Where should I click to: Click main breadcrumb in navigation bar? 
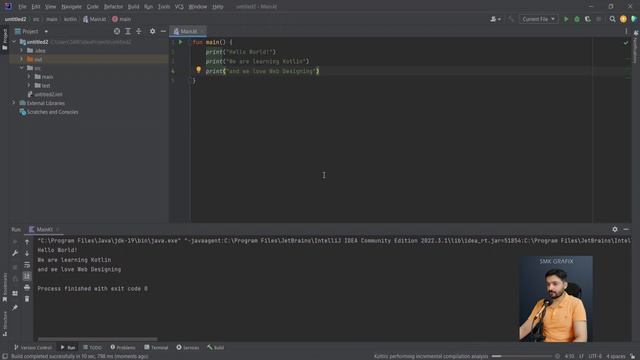pos(122,19)
